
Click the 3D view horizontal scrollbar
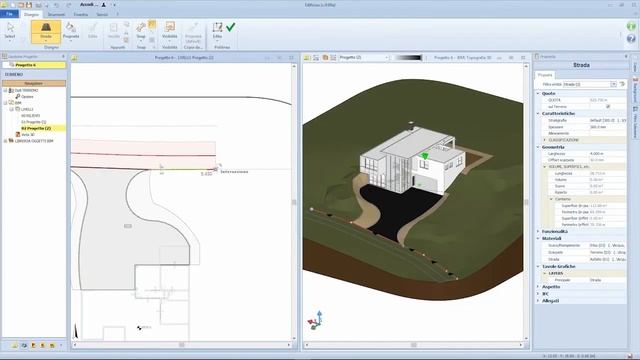point(413,345)
